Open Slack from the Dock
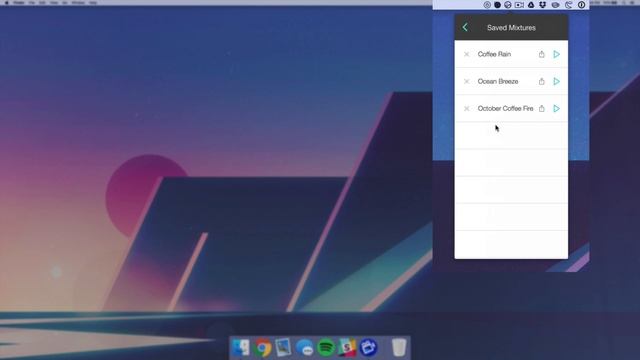 pos(347,348)
